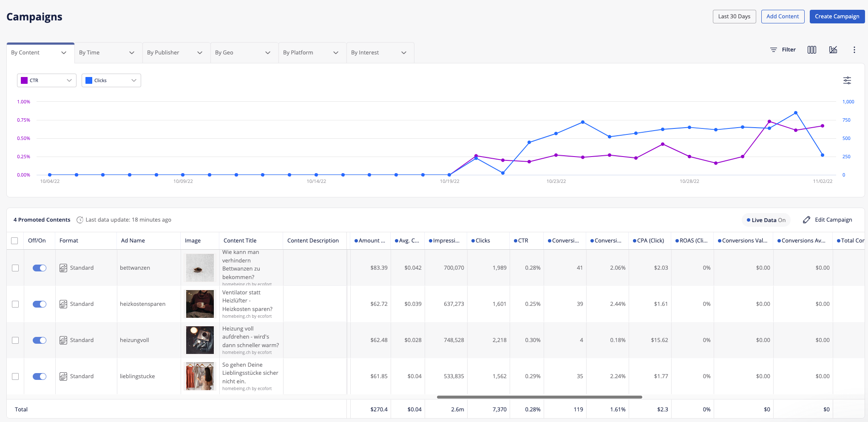Click the Impressions column header

click(446, 241)
